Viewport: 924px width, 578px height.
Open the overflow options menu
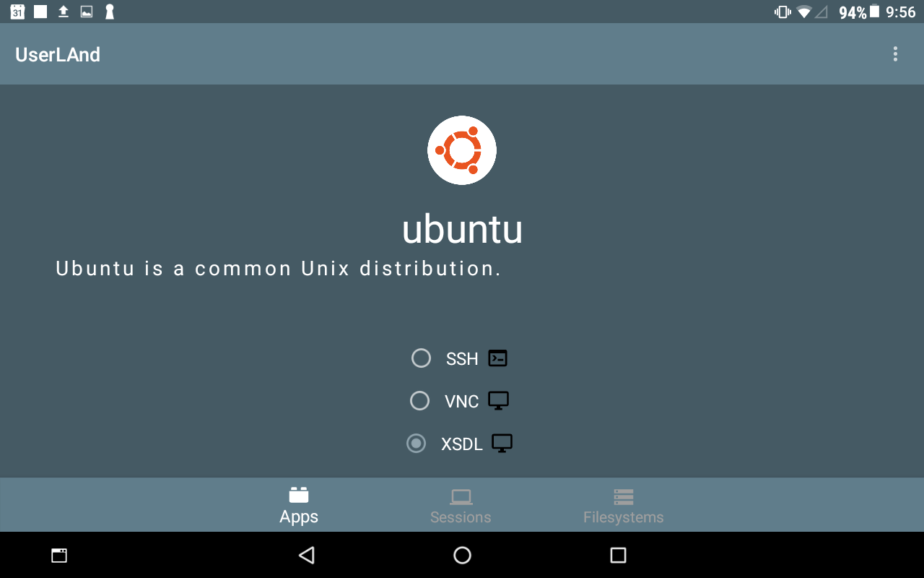(x=894, y=53)
